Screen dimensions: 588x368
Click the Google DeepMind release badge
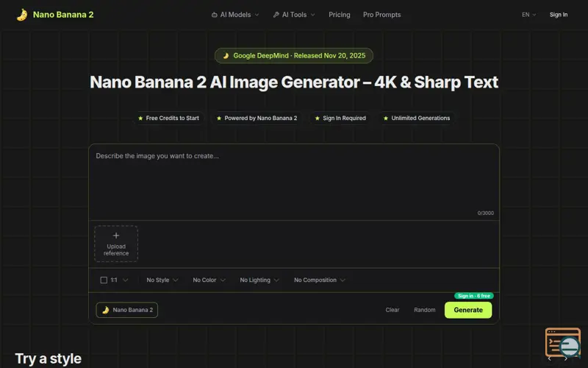click(x=293, y=56)
